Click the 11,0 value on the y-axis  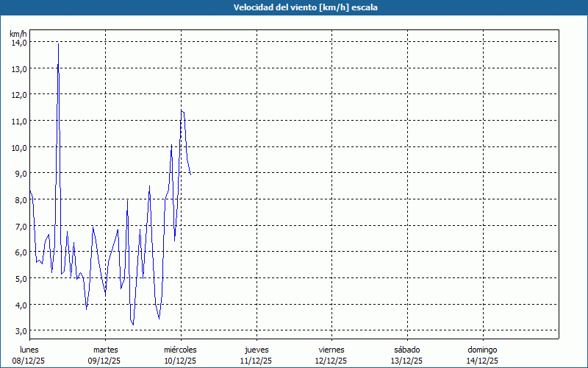[x=19, y=121]
